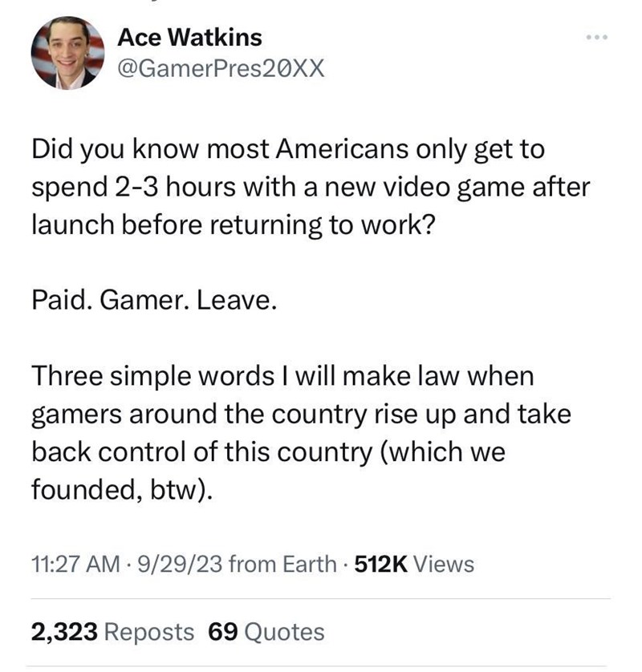Open the three-dot more options menu
Screen dimensions: 642x672
[x=596, y=37]
